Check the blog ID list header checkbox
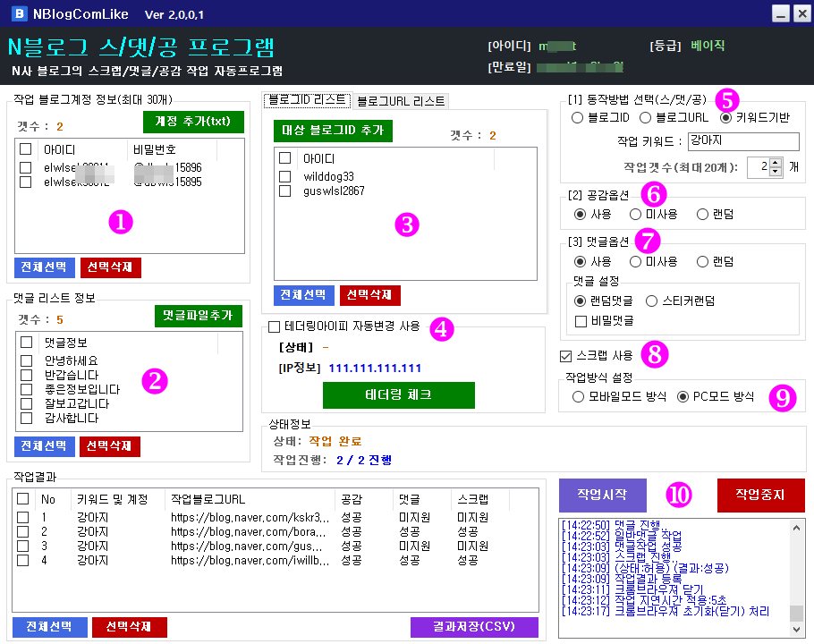Screen dimensions: 814x644 [285, 157]
